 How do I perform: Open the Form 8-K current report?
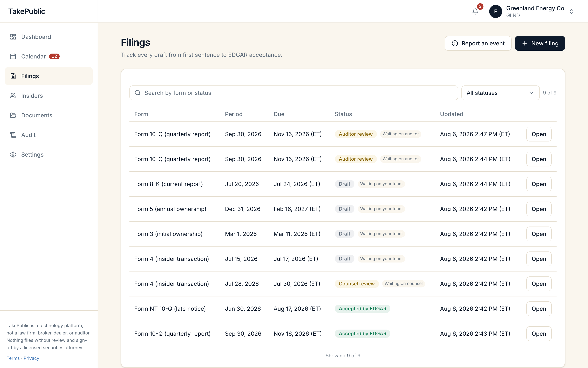coord(539,184)
